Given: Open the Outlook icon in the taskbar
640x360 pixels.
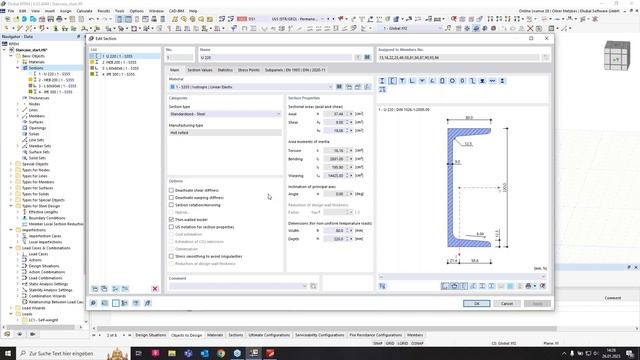Looking at the screenshot, I should (204, 353).
